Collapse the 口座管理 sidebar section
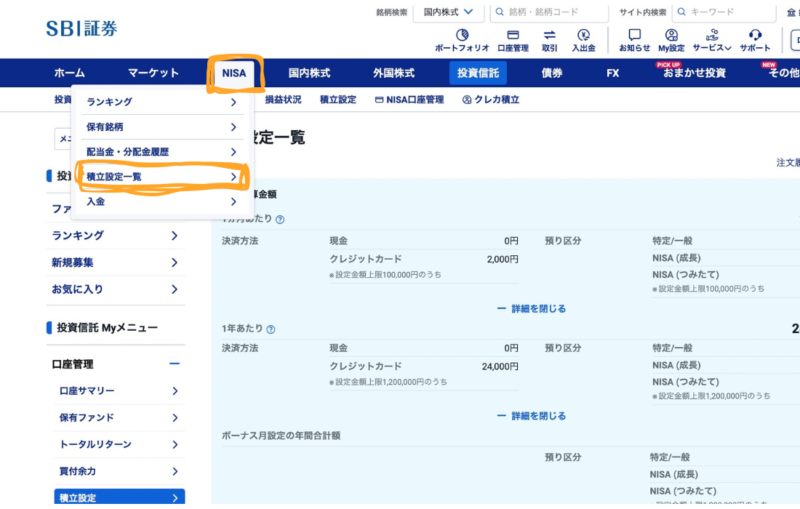The height and width of the screenshot is (509, 800). click(174, 364)
